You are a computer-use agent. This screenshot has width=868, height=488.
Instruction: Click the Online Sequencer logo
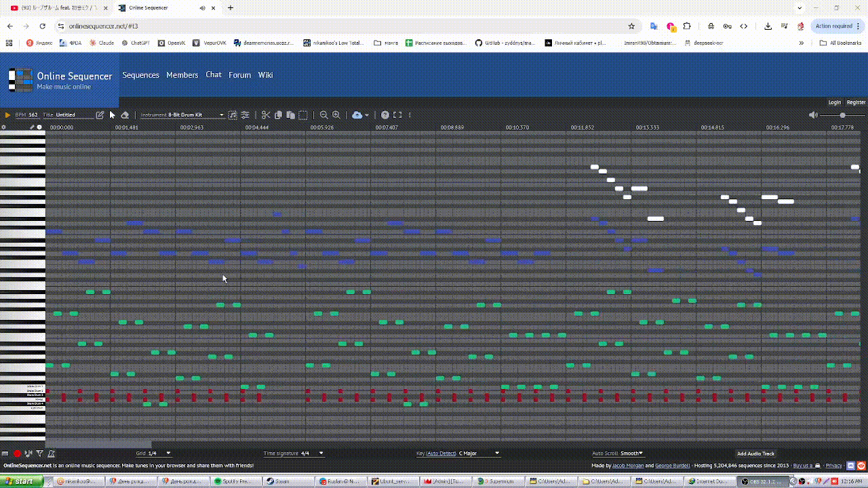coord(60,80)
